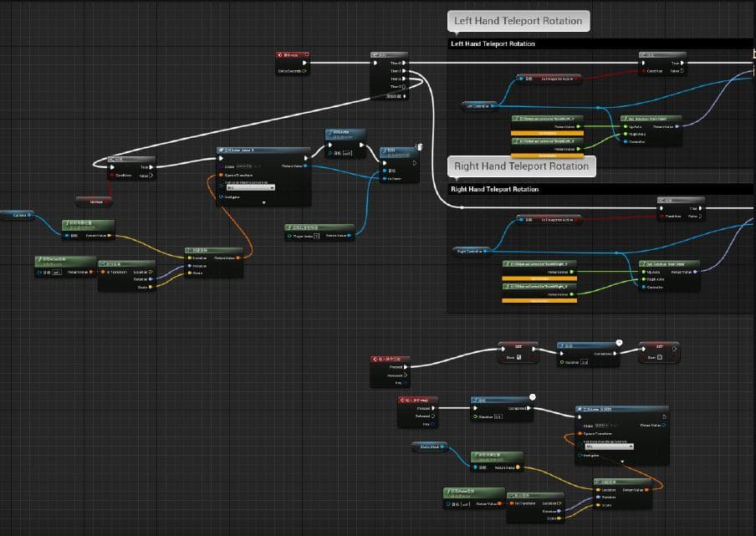Click the Sequence node's Then 1 output pin
The width and height of the screenshot is (756, 536).
pyautogui.click(x=404, y=71)
